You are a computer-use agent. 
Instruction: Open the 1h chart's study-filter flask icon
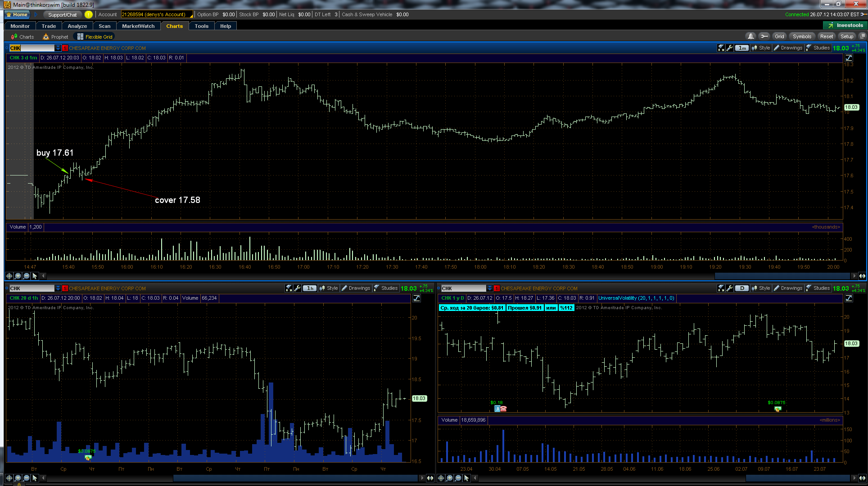click(289, 288)
